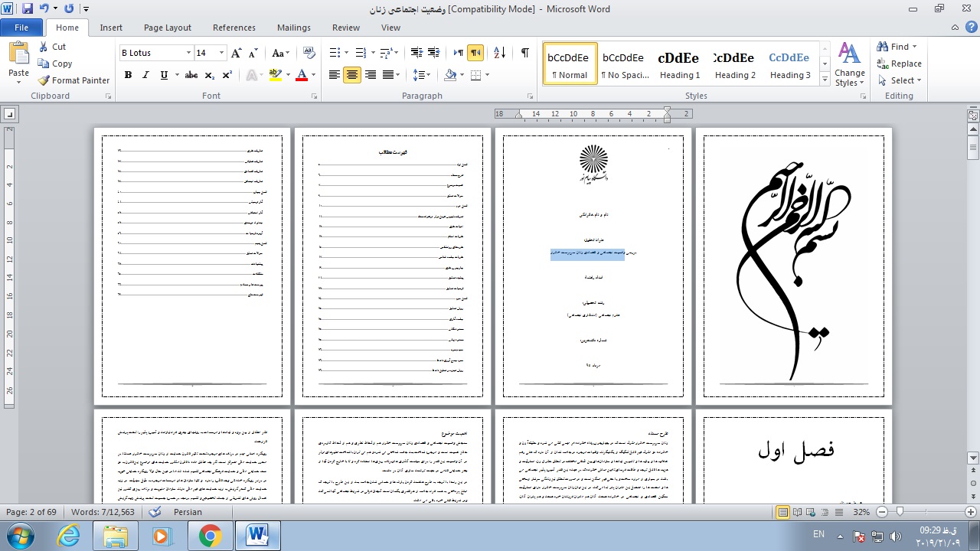Apply the Heading 1 style
The image size is (980, 551).
pyautogui.click(x=679, y=64)
